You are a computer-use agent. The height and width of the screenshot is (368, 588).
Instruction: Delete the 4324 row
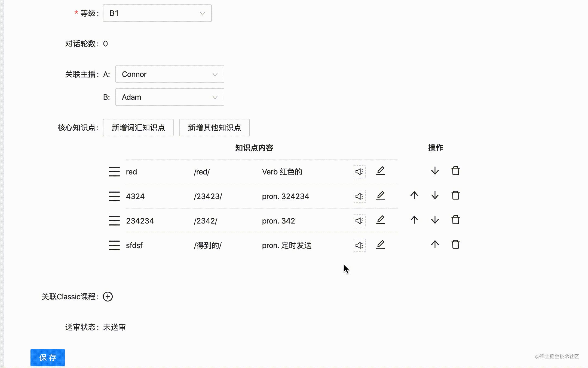(x=456, y=195)
